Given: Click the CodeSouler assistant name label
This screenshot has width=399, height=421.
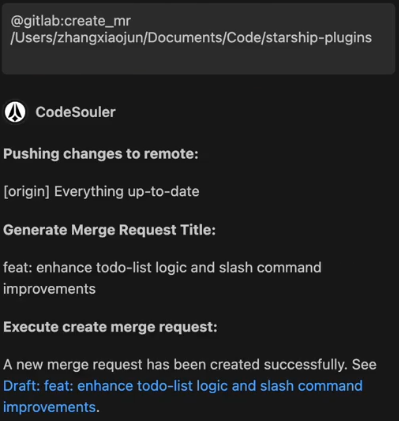Looking at the screenshot, I should pyautogui.click(x=75, y=112).
